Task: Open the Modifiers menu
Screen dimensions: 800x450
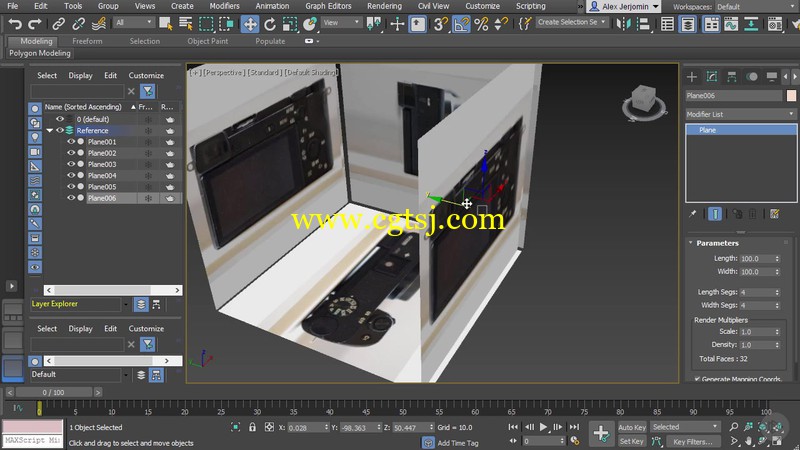Action: pyautogui.click(x=224, y=6)
